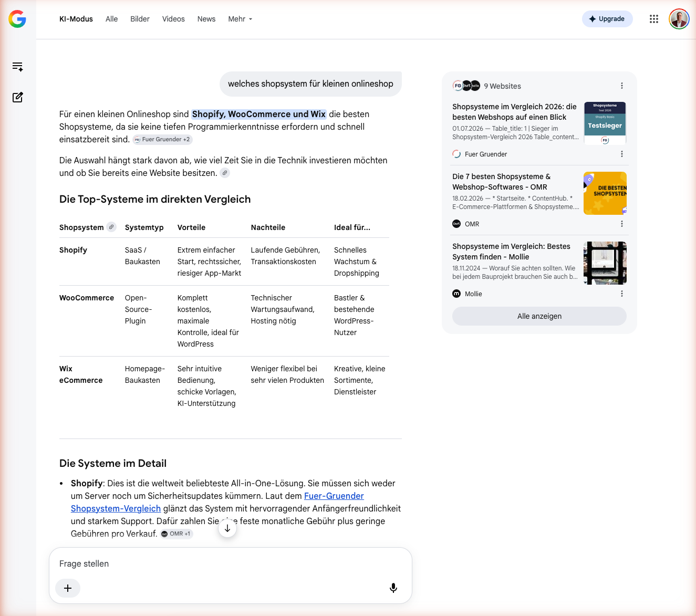Open the OMR +1 source chip
Image resolution: width=696 pixels, height=616 pixels.
click(176, 534)
